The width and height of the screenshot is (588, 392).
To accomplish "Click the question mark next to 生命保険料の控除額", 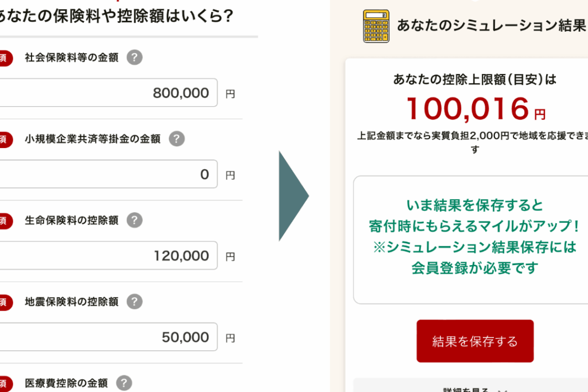I will [x=134, y=220].
